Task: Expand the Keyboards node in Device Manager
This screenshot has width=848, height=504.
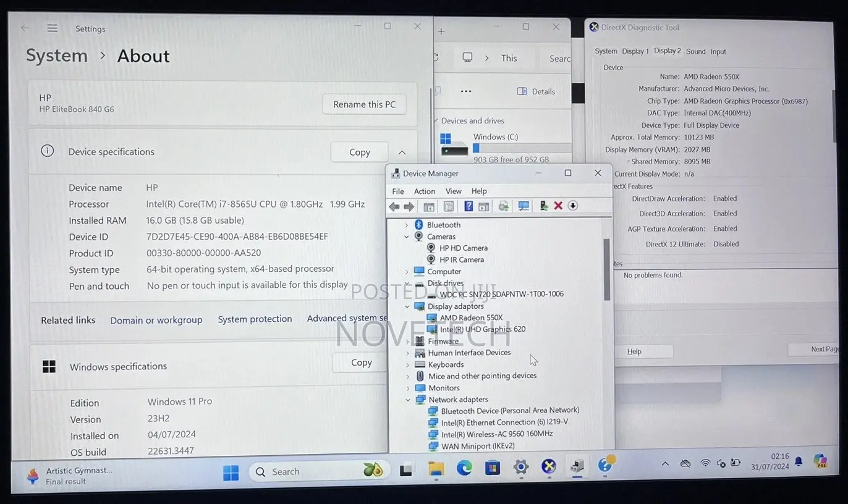Action: (x=407, y=364)
